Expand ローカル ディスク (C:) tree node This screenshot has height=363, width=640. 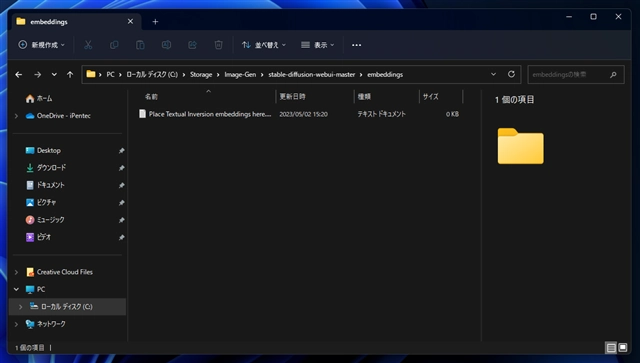pyautogui.click(x=20, y=307)
